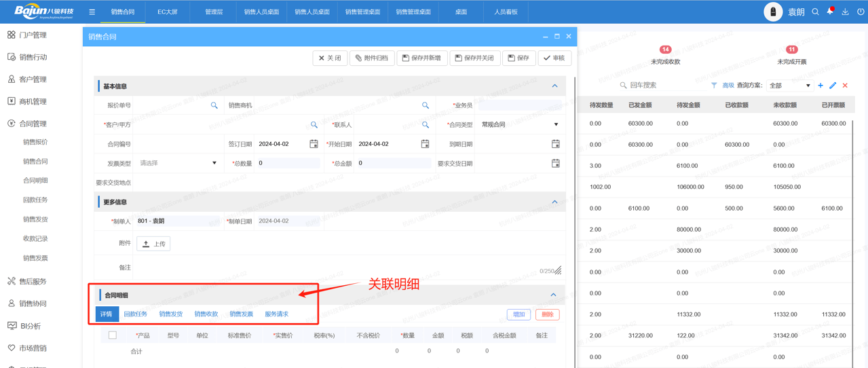868x368 pixels.
Task: Click the filter funnel icon near 高级
Action: (x=714, y=86)
